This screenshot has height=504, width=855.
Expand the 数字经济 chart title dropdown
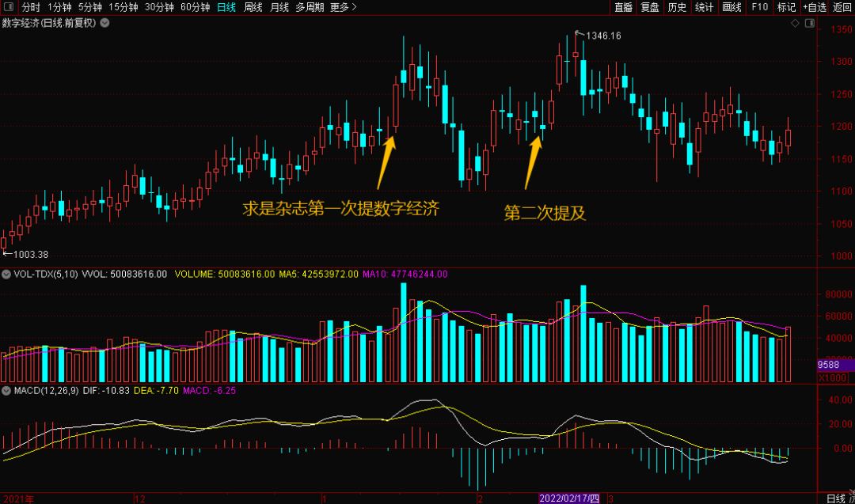(x=104, y=23)
